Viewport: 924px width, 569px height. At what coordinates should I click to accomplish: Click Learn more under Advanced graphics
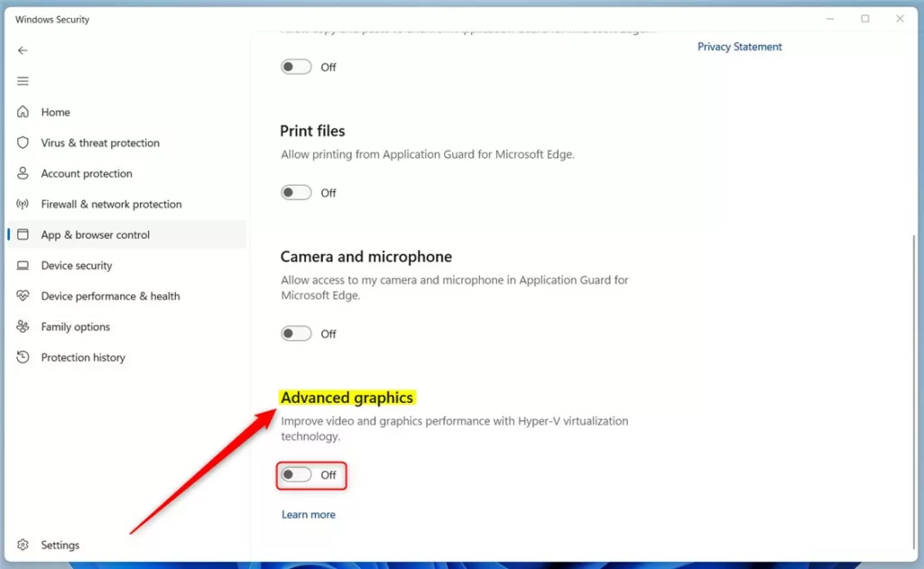pos(309,514)
